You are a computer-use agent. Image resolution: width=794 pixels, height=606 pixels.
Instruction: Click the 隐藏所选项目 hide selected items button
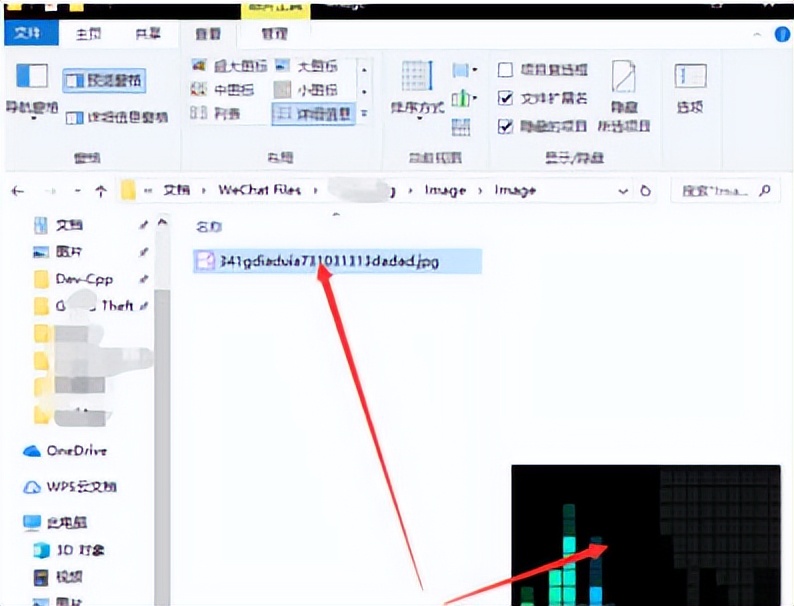[x=624, y=96]
